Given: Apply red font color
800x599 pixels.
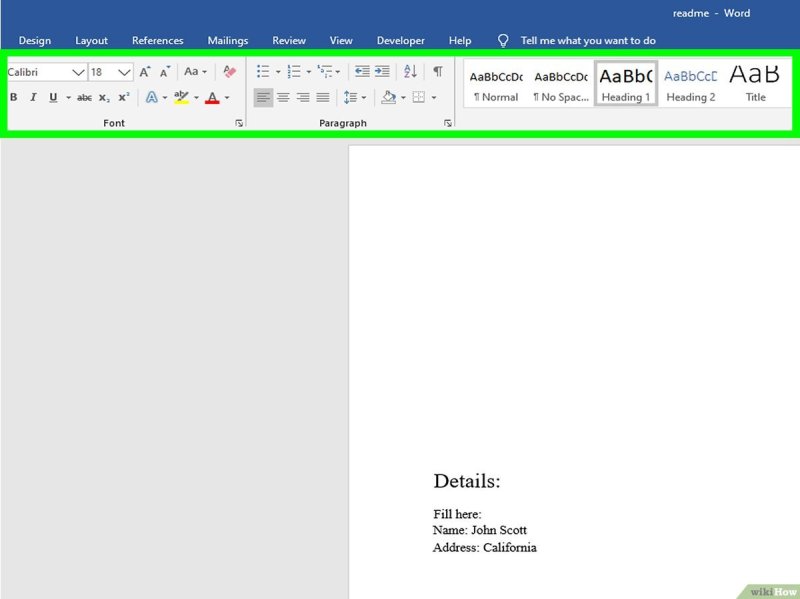Looking at the screenshot, I should pyautogui.click(x=212, y=97).
